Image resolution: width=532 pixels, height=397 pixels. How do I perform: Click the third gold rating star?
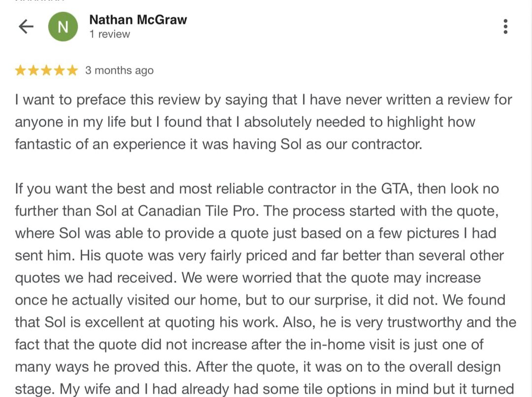tap(46, 70)
